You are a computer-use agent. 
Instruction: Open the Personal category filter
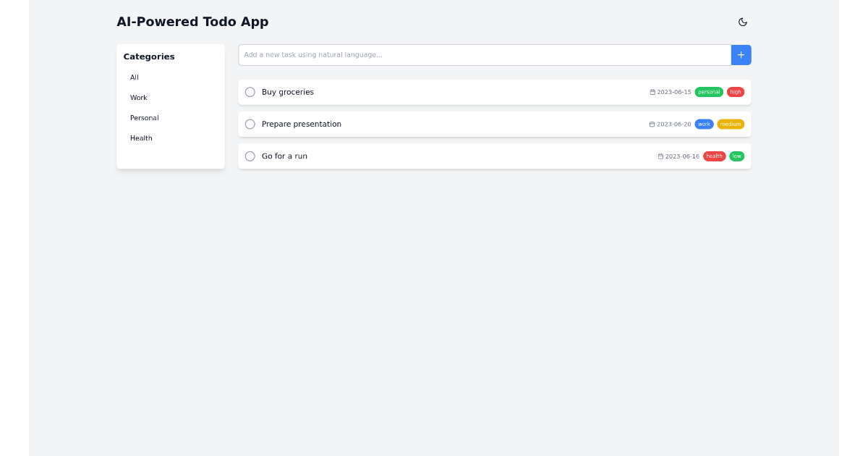pyautogui.click(x=144, y=117)
